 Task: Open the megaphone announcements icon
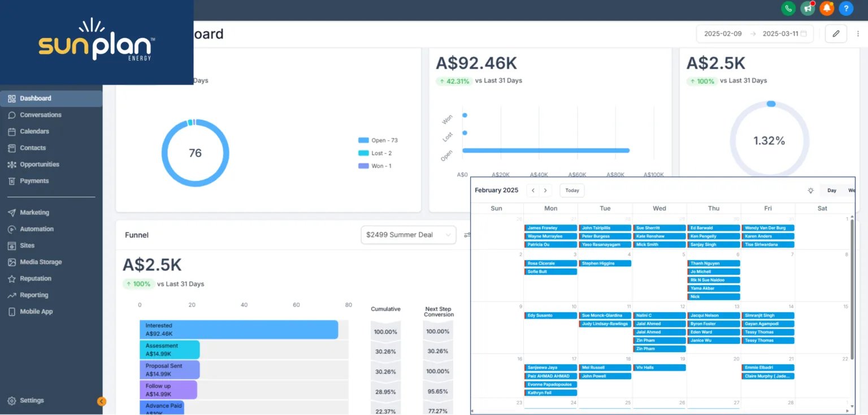[808, 8]
